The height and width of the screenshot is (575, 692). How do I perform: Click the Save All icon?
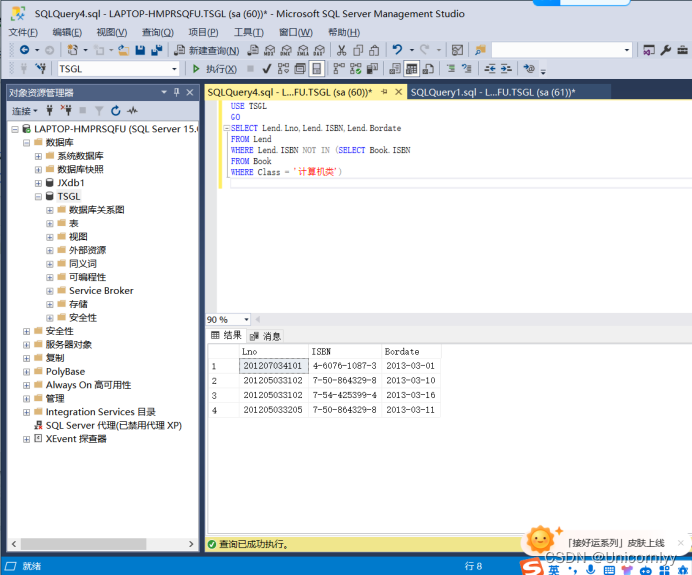157,50
